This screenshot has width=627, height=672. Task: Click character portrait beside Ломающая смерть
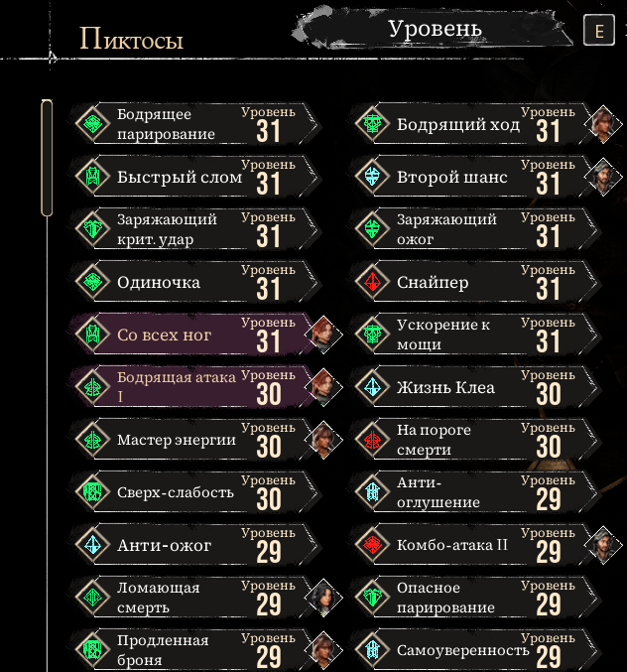[x=323, y=598]
